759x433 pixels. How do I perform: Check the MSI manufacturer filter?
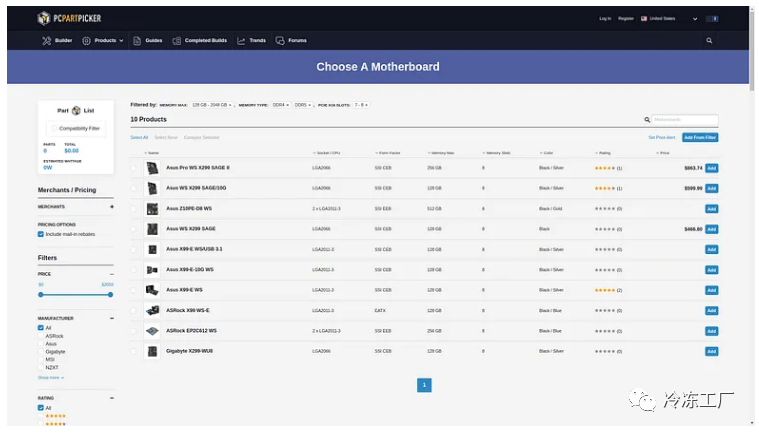(41, 359)
